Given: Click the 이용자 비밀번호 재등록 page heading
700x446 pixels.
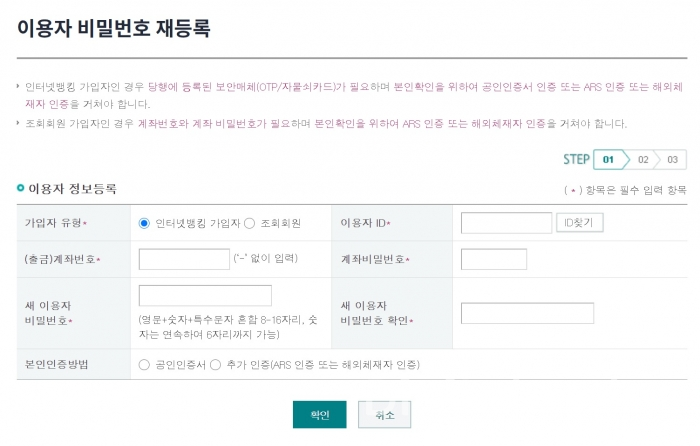Looking at the screenshot, I should [x=113, y=27].
